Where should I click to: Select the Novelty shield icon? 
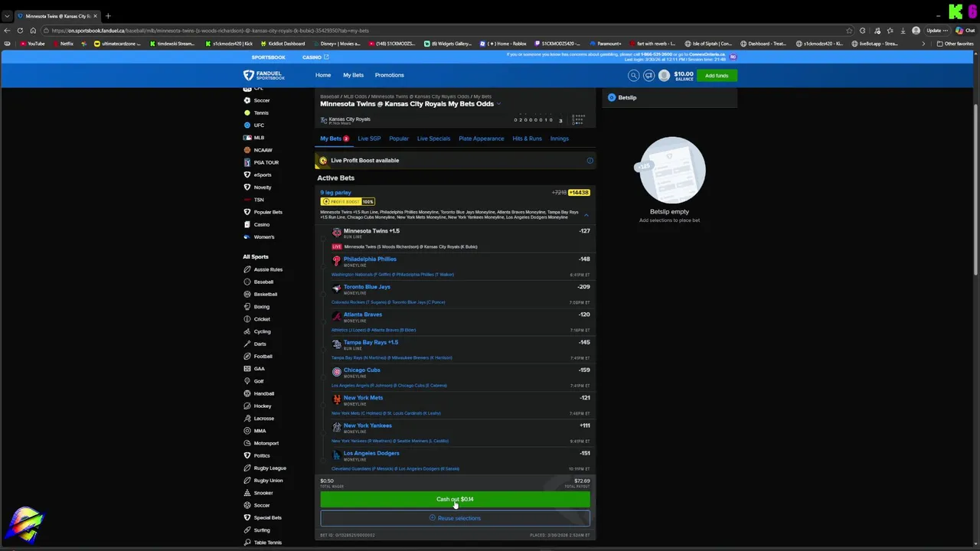[247, 187]
